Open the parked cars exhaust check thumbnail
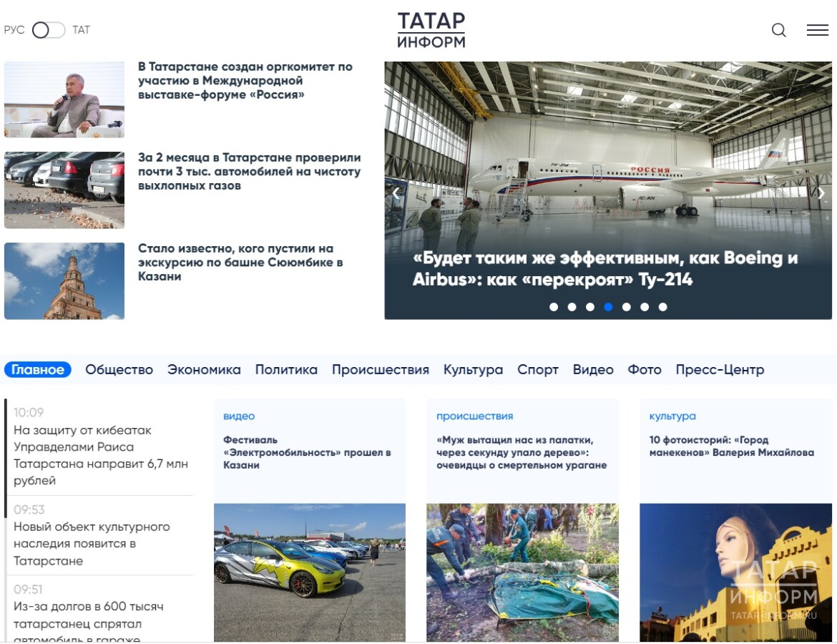837x644 pixels. [64, 190]
